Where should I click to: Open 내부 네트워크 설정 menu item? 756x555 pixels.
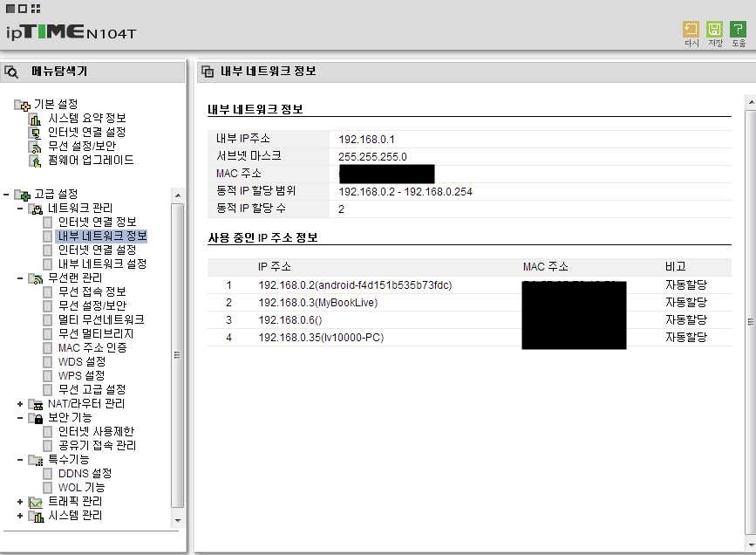(101, 264)
